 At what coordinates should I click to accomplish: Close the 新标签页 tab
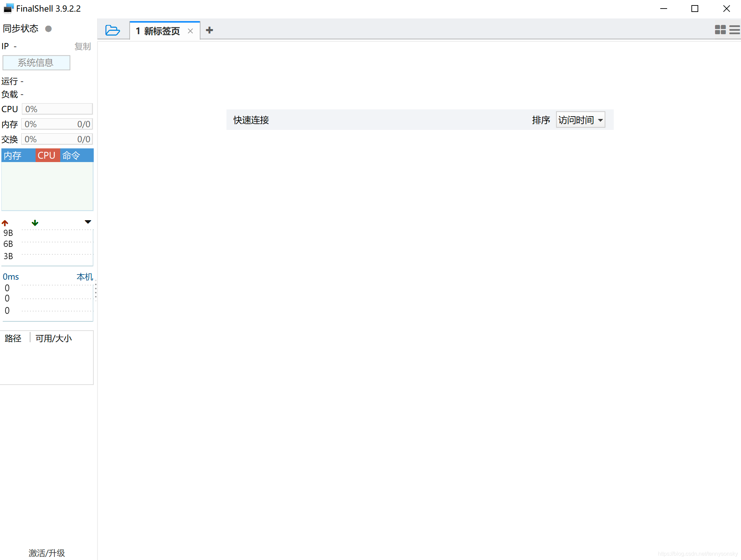191,31
